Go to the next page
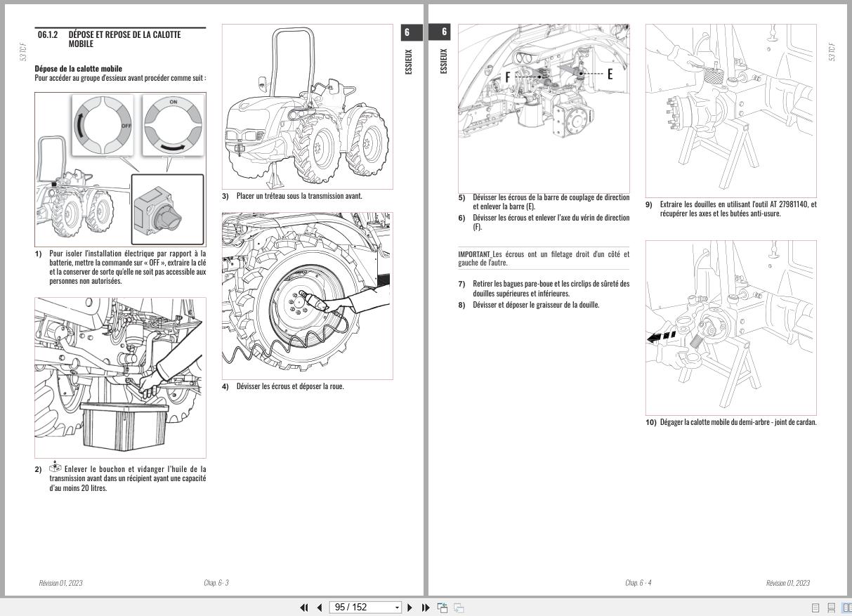The width and height of the screenshot is (852, 616). (x=410, y=608)
